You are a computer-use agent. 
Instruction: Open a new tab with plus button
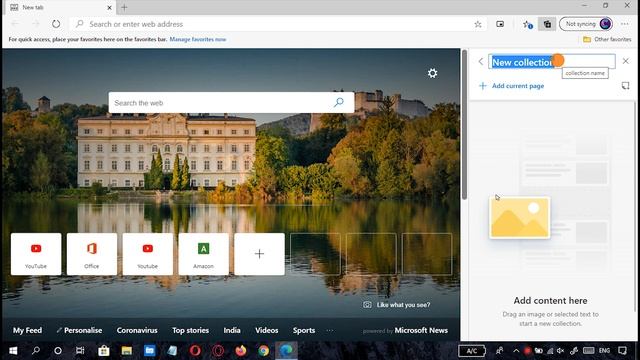pyautogui.click(x=124, y=7)
